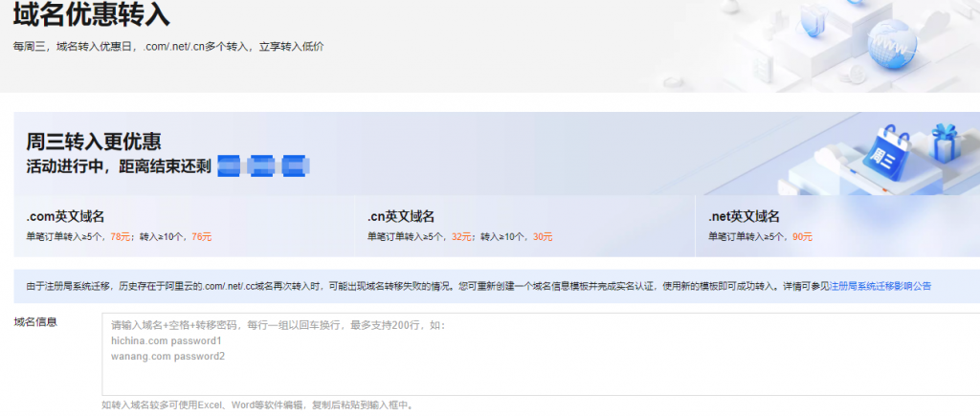Click the 78元 price for .com
The width and height of the screenshot is (980, 416).
click(121, 236)
